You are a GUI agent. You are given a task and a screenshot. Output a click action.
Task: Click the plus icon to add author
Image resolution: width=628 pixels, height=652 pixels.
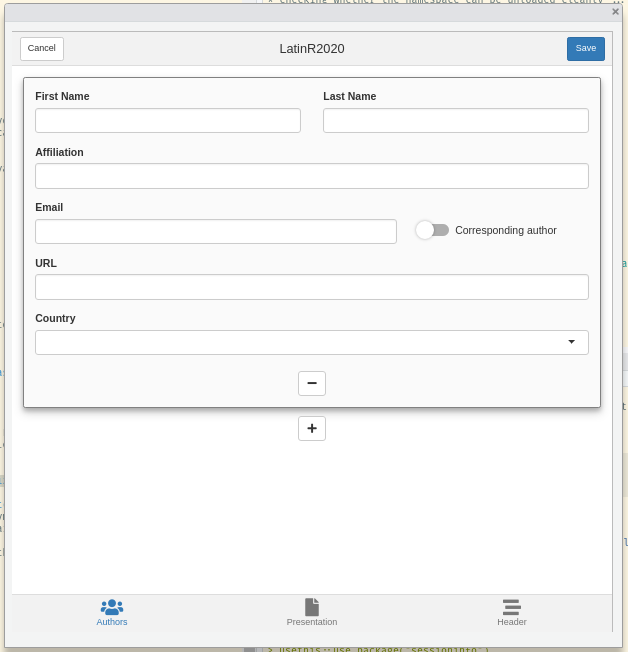[312, 428]
